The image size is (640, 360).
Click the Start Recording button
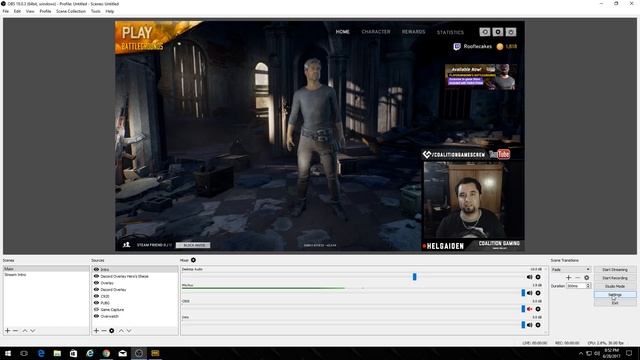click(x=615, y=278)
